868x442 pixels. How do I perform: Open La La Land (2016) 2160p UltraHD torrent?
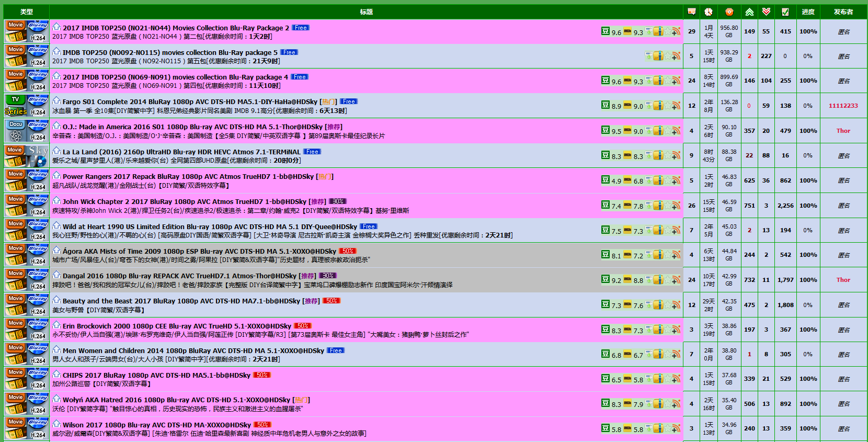181,152
